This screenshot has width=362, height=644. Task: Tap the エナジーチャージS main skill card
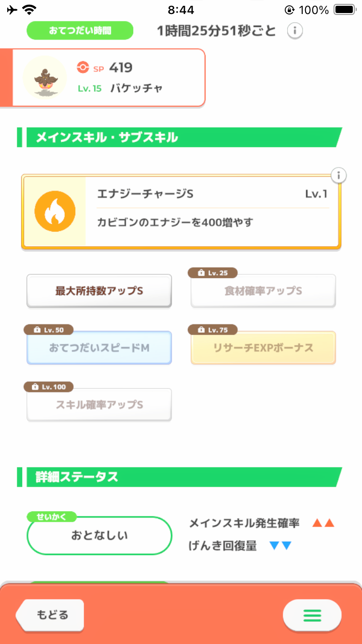[212, 212]
